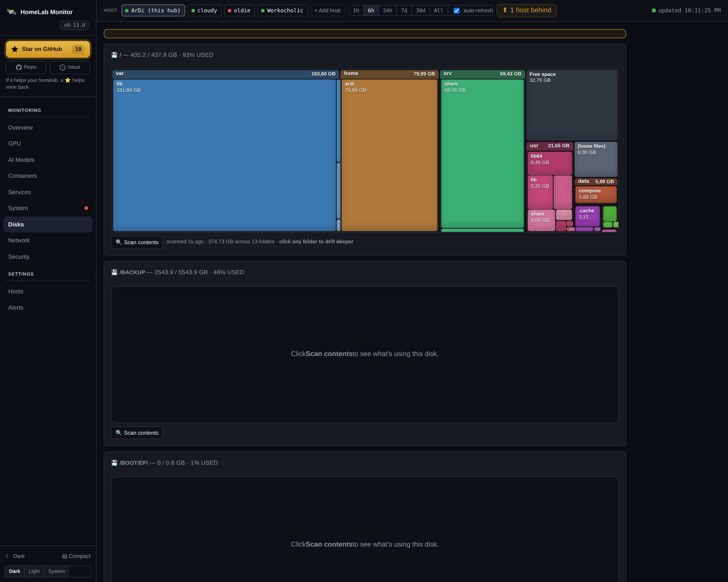
Task: Drill into the compose 5,89 GB block
Action: click(596, 194)
